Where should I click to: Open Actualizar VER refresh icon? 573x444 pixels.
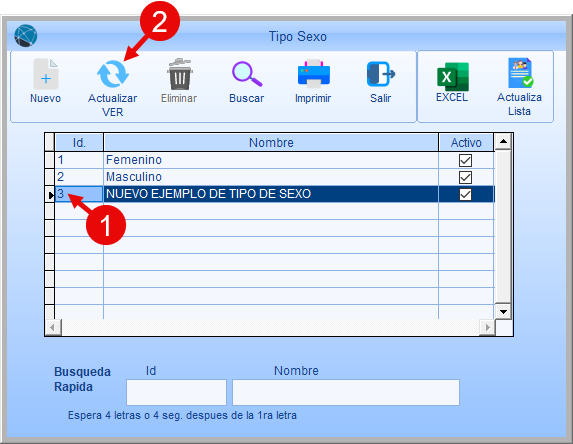(x=113, y=74)
